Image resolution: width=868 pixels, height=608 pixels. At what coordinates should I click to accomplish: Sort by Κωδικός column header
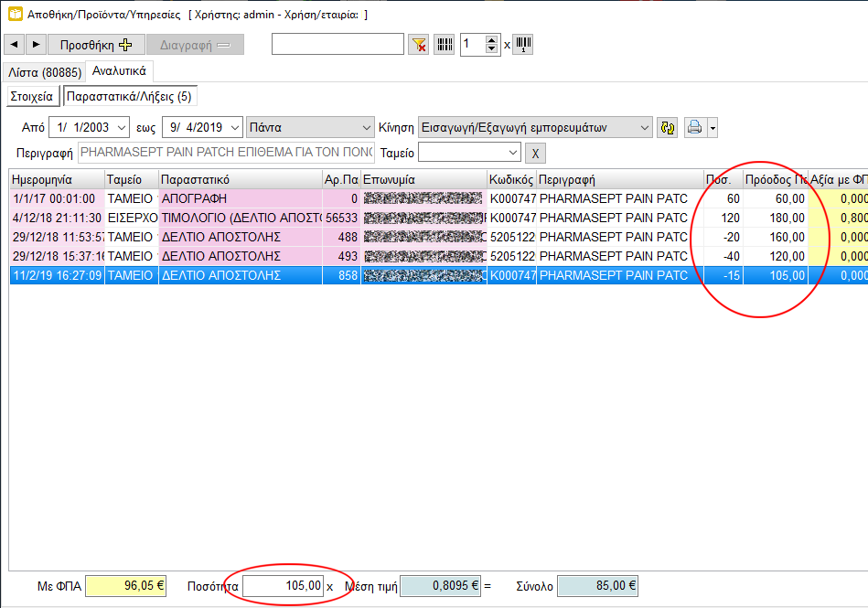[511, 180]
